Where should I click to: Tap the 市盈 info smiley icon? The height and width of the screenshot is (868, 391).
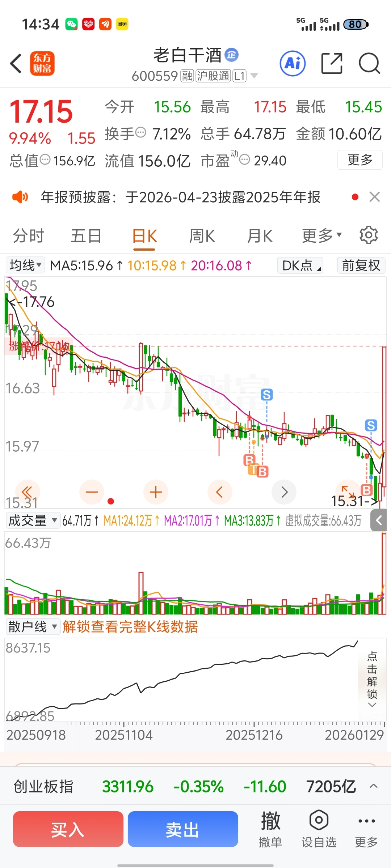pos(245,159)
